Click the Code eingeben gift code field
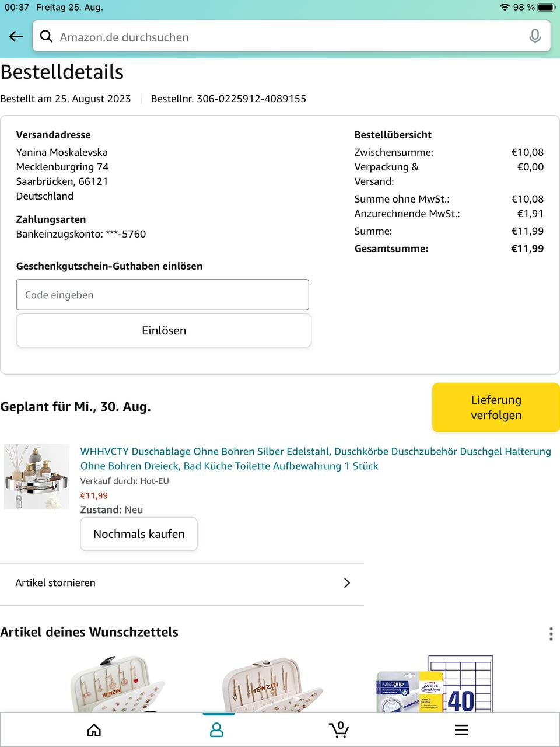The width and height of the screenshot is (560, 747). (x=162, y=295)
